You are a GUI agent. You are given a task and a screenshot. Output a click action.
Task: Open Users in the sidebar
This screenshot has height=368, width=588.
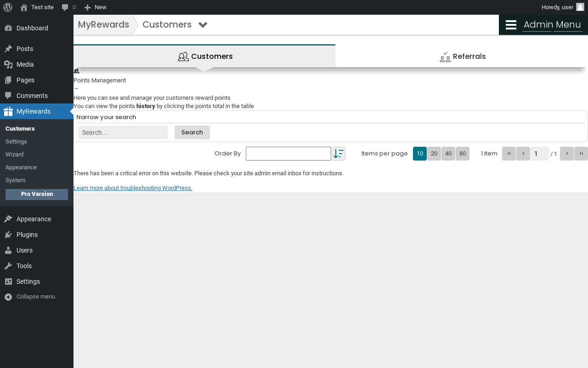(37, 250)
